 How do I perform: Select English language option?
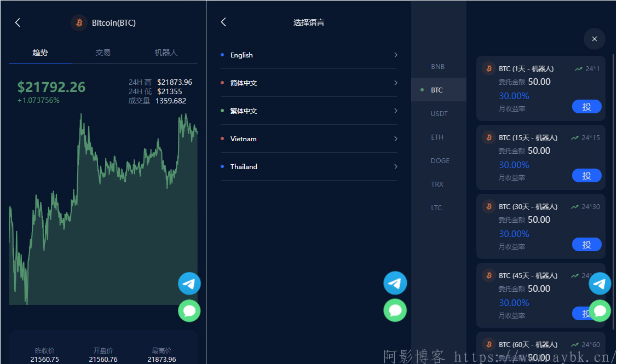309,55
